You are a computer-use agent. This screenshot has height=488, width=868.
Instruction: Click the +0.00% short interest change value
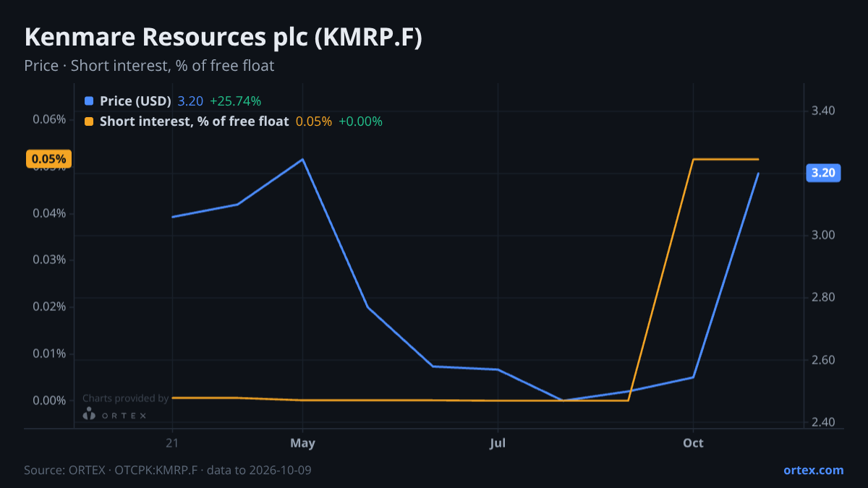point(360,121)
